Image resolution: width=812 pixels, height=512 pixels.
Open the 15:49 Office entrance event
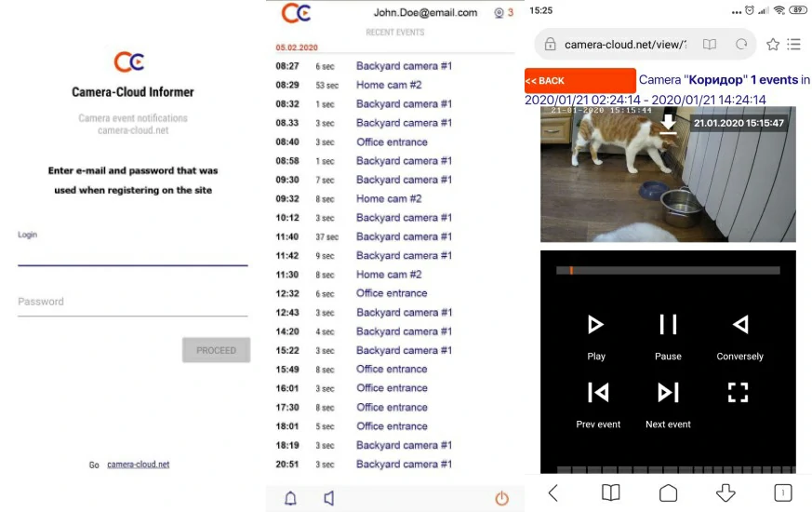pos(352,369)
